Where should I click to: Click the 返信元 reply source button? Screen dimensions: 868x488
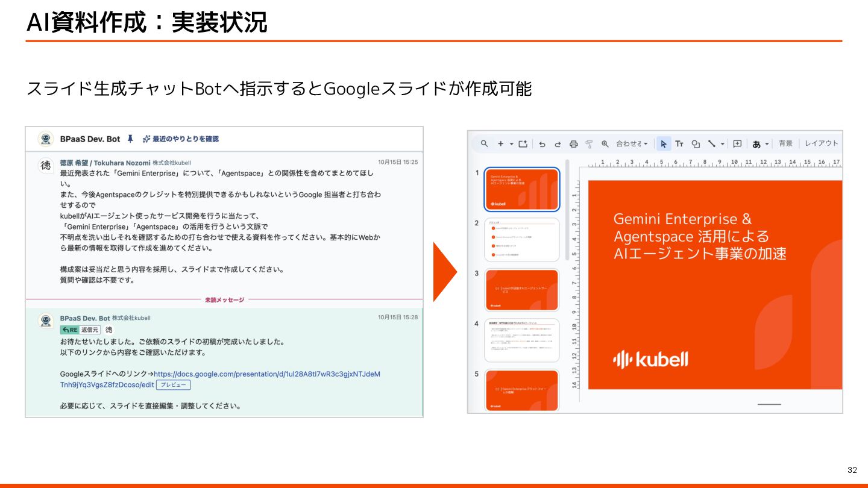(x=90, y=330)
